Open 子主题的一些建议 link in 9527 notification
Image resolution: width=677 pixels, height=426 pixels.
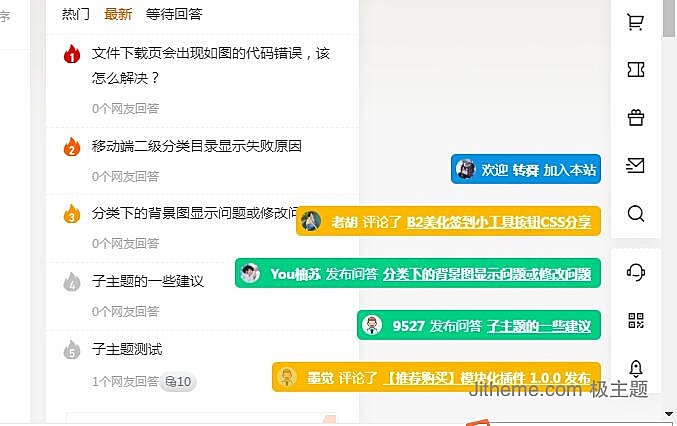539,326
